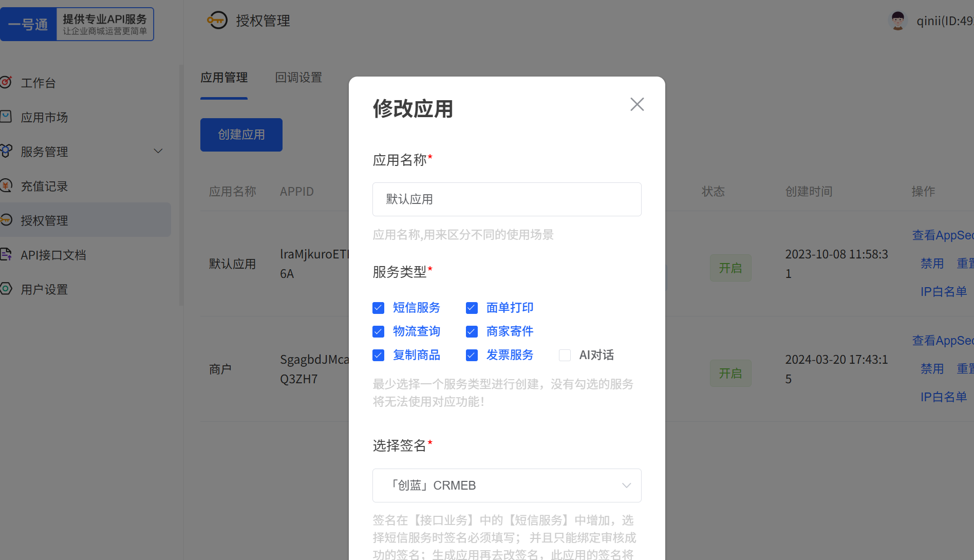The width and height of the screenshot is (974, 560).
Task: Click the 状态 column header
Action: 713,192
